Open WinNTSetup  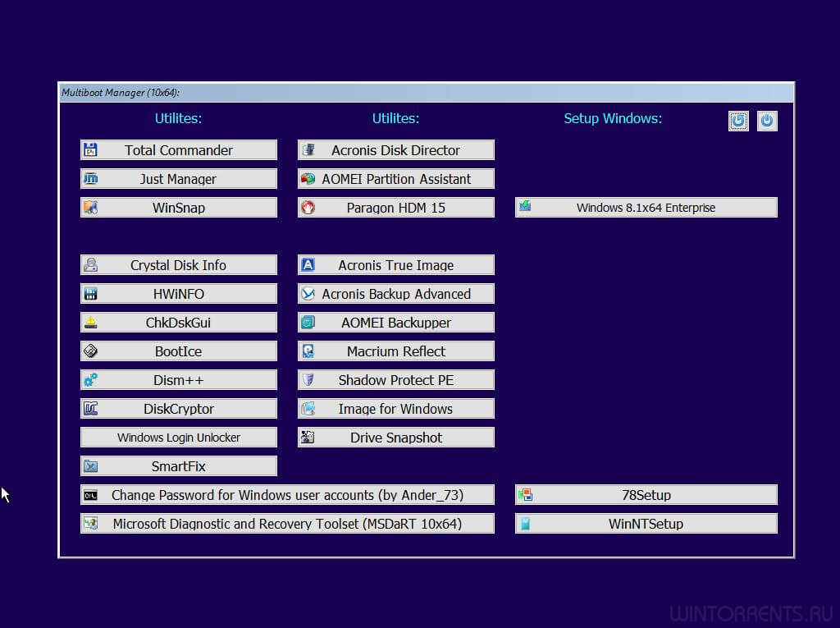pyautogui.click(x=646, y=524)
